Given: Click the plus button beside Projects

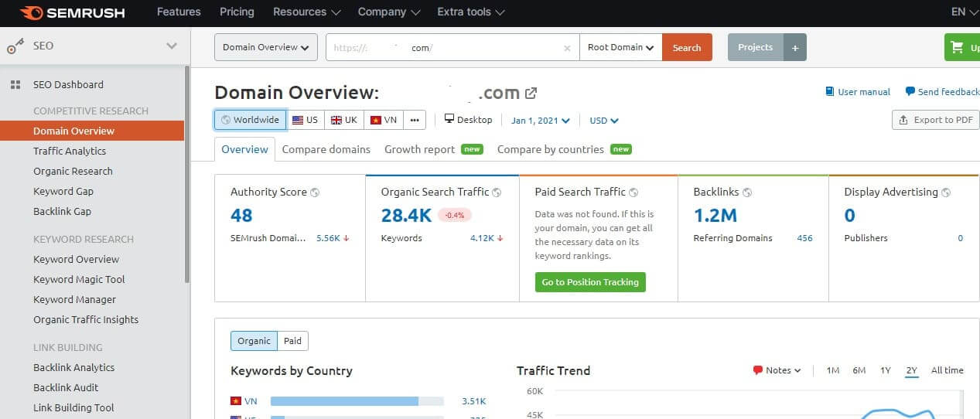Looking at the screenshot, I should (x=794, y=47).
